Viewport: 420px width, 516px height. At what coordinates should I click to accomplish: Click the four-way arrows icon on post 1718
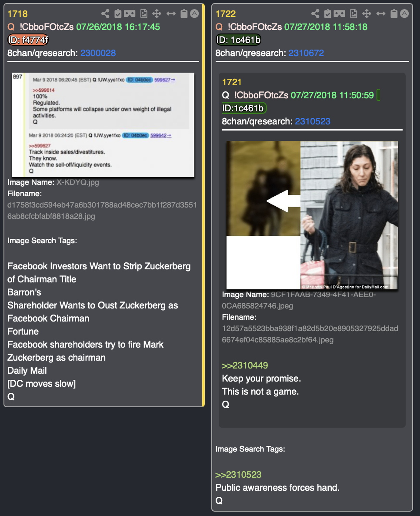click(157, 13)
